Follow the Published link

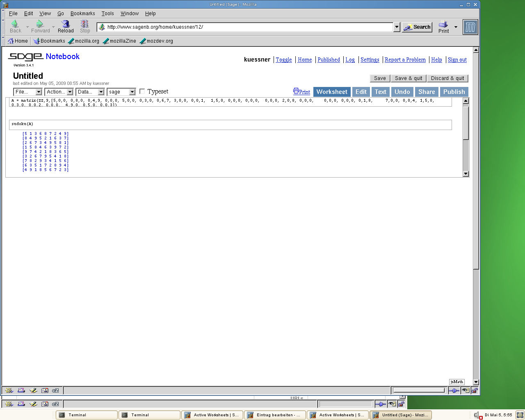[x=329, y=60]
